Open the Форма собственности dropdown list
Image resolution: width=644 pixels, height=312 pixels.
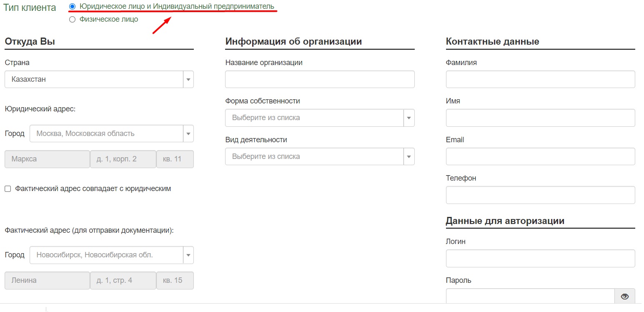tap(320, 118)
